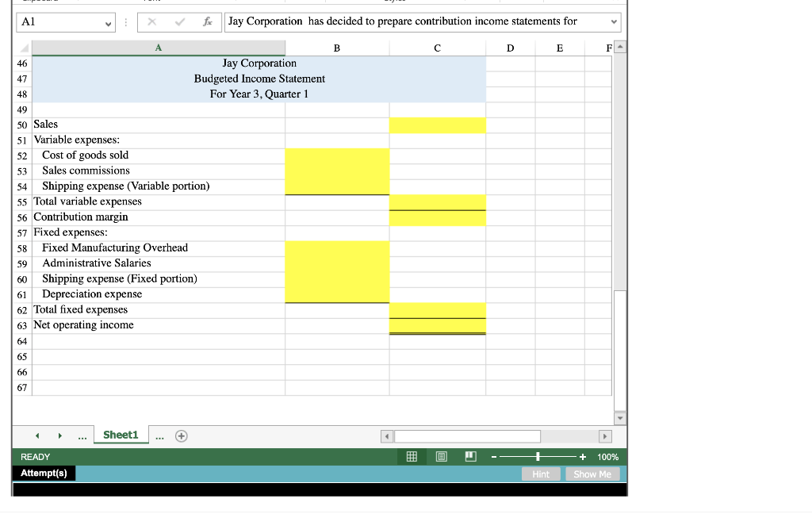The height and width of the screenshot is (514, 812).
Task: Click the zoom level slider handle
Action: click(538, 456)
